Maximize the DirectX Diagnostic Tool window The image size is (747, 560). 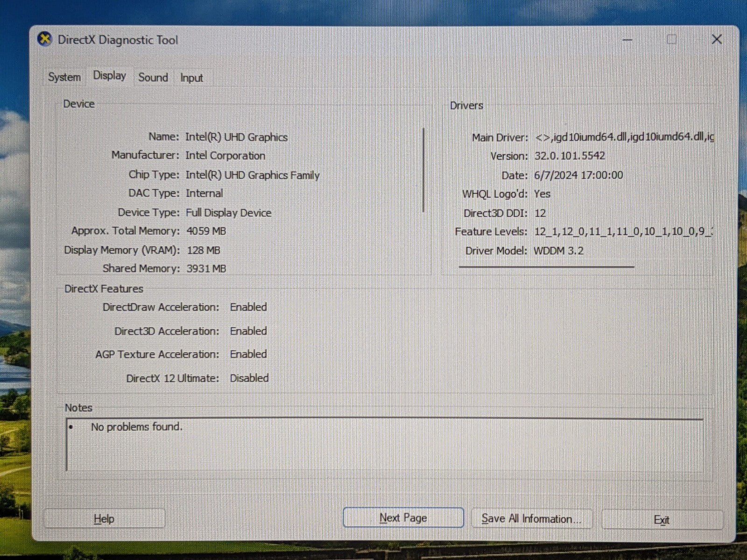click(x=671, y=40)
